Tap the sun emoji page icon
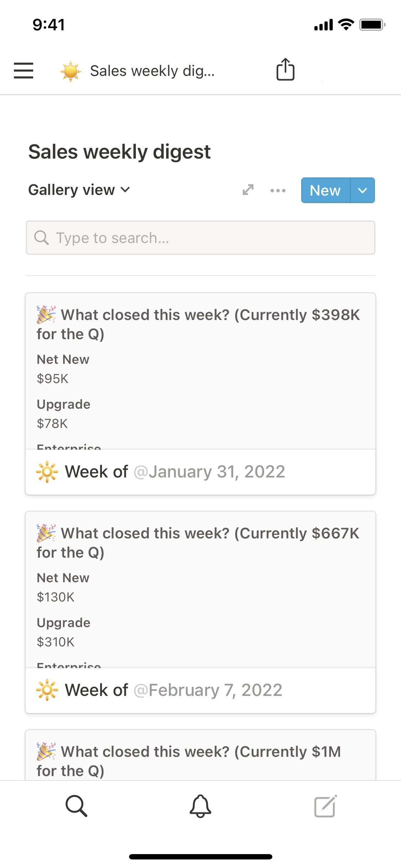Viewport: 401px width, 868px height. (x=70, y=71)
